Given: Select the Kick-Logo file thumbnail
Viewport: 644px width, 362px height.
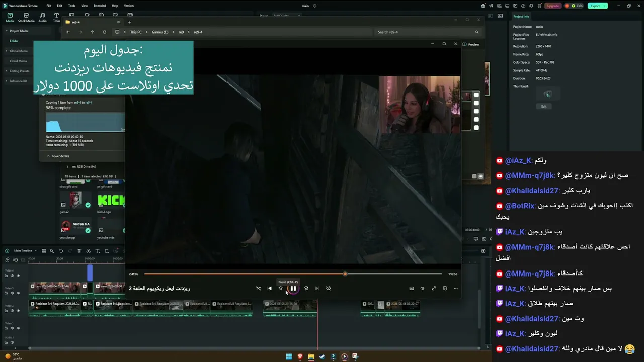Looking at the screenshot, I should tap(110, 200).
